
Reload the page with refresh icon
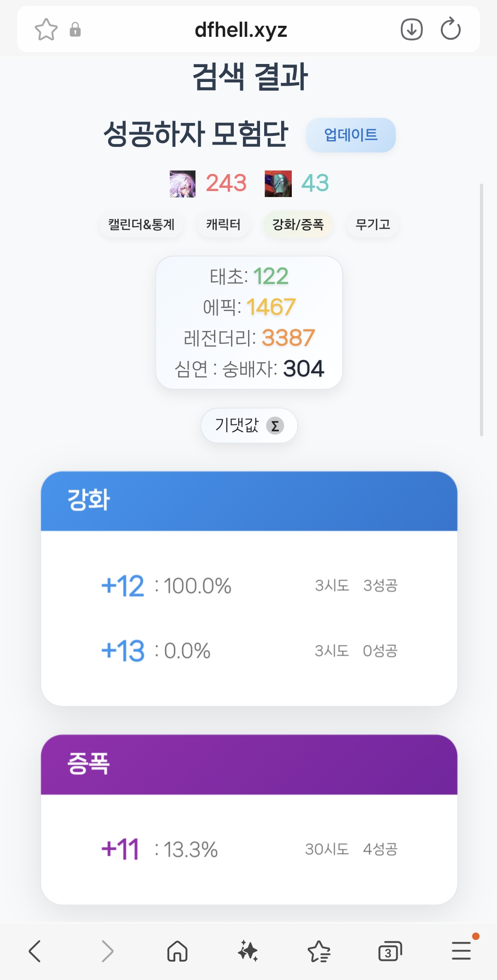[x=450, y=30]
